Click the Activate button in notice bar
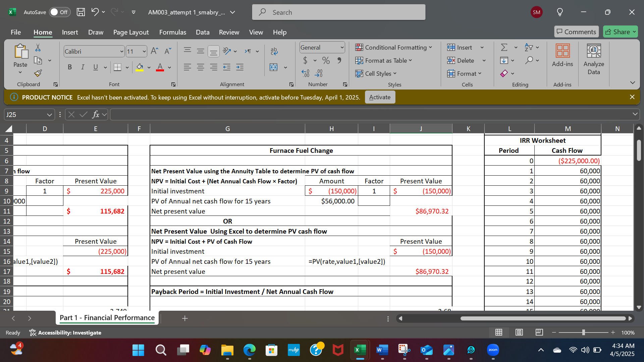The width and height of the screenshot is (644, 362). [x=380, y=97]
